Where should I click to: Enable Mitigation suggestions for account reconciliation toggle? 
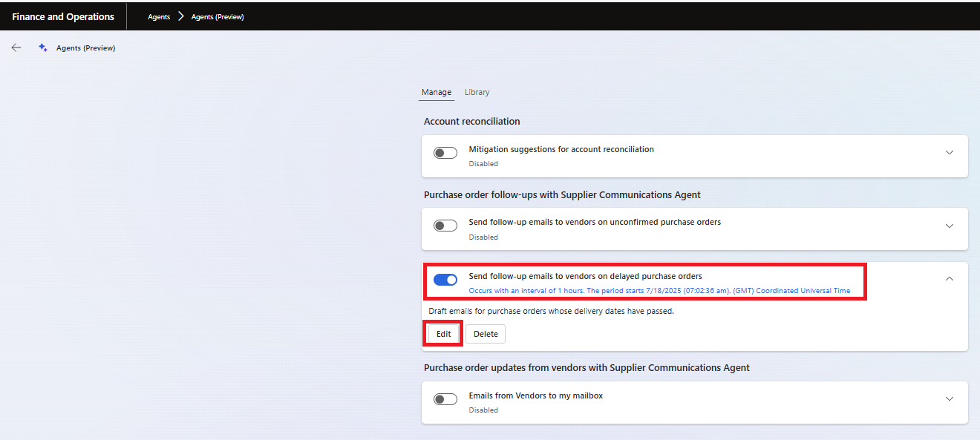(x=445, y=153)
